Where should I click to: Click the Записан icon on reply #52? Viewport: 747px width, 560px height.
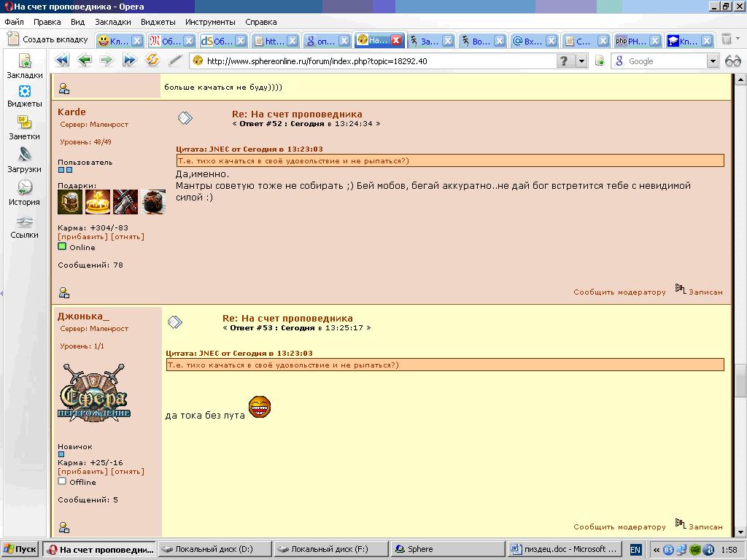click(681, 289)
